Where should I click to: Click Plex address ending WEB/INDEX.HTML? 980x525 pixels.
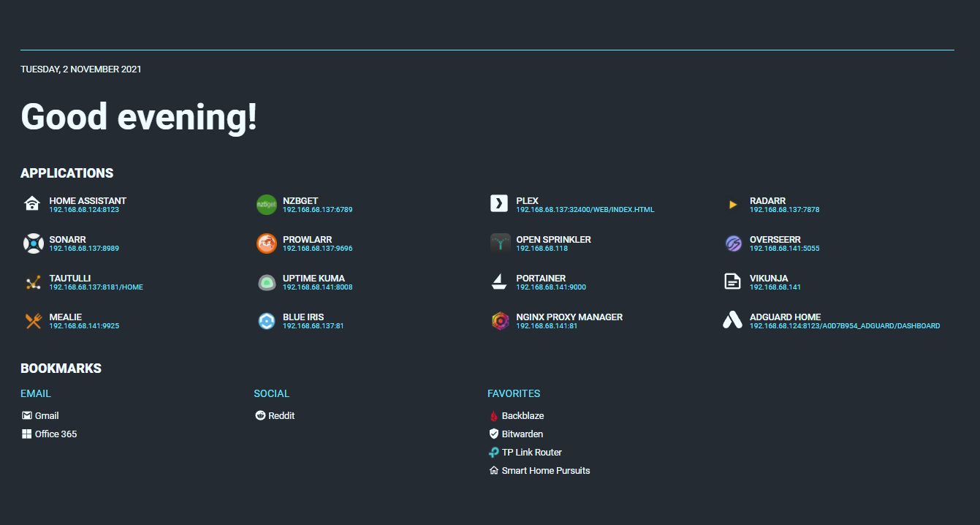coord(585,210)
